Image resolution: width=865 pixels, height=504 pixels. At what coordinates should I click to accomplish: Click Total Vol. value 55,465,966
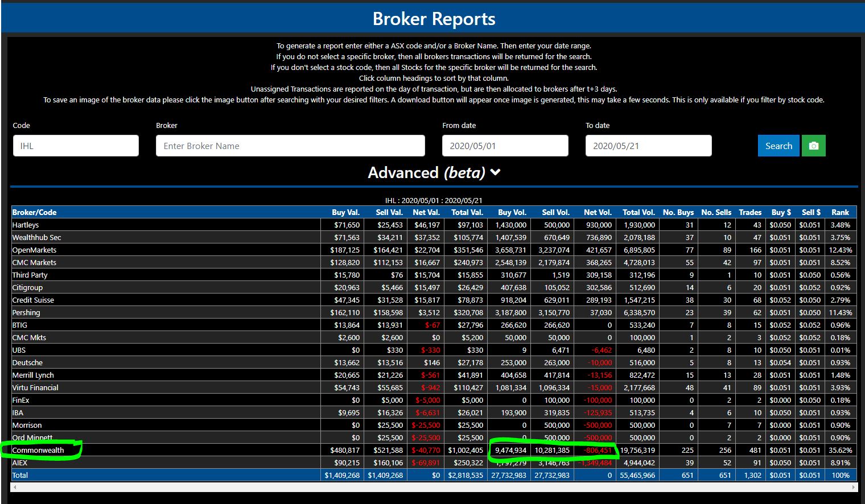tap(637, 475)
